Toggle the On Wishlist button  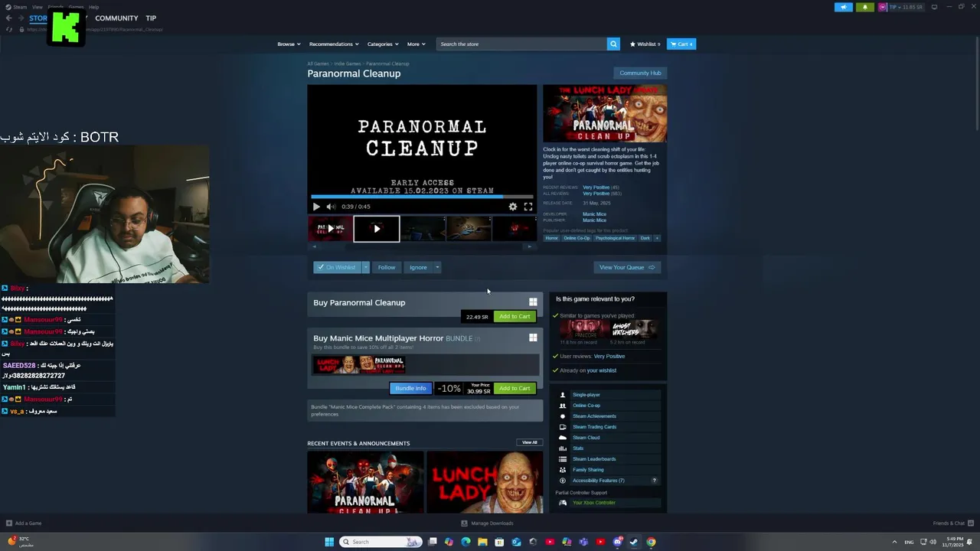337,267
